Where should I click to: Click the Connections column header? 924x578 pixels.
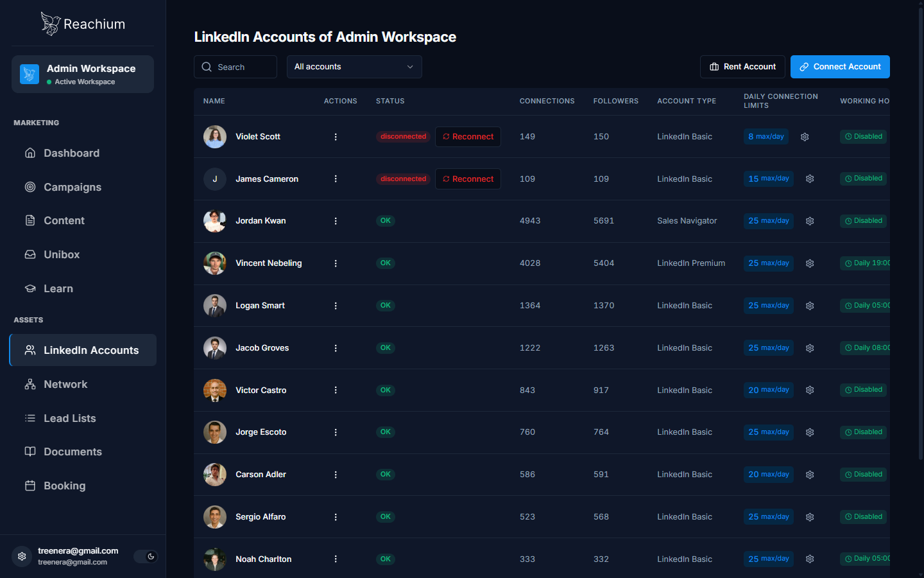tap(547, 101)
